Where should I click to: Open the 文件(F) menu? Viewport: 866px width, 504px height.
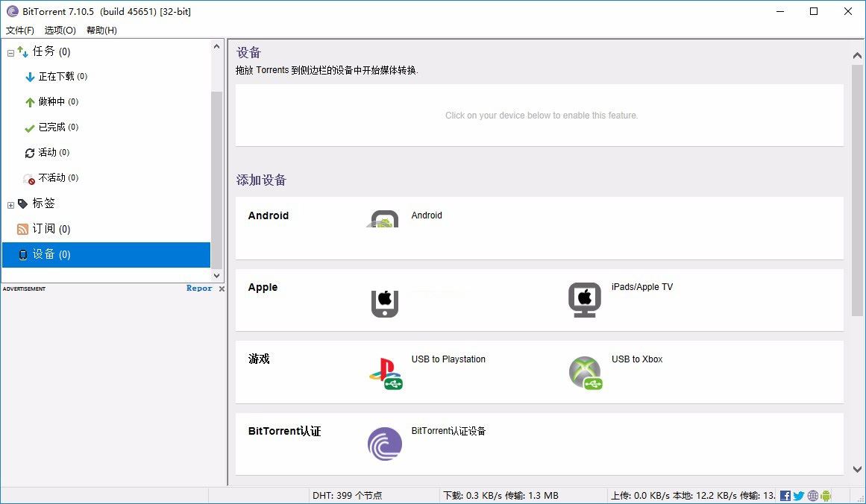[x=20, y=31]
